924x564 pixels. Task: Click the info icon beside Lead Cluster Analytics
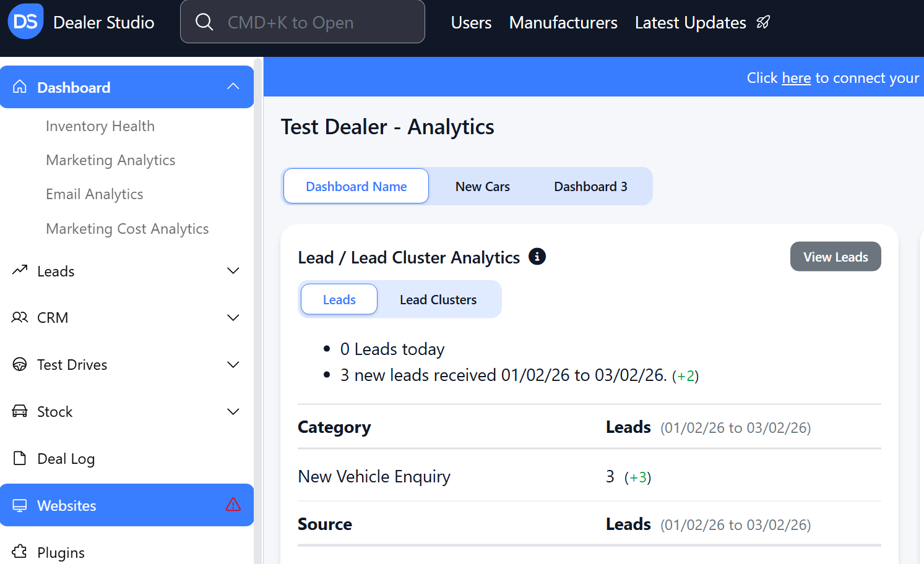(x=537, y=257)
